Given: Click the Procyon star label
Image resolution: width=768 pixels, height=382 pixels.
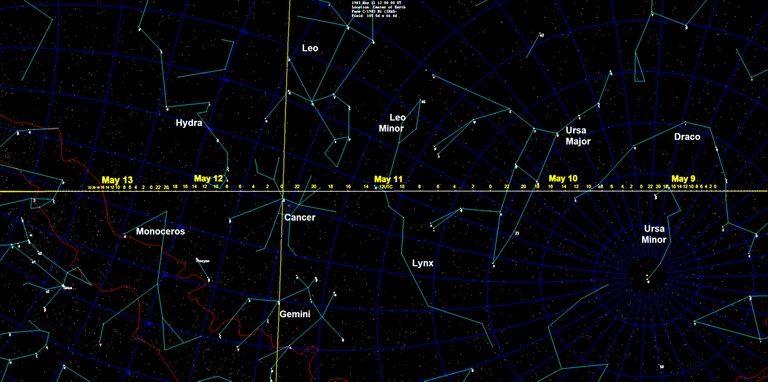Looking at the screenshot, I should (x=203, y=261).
